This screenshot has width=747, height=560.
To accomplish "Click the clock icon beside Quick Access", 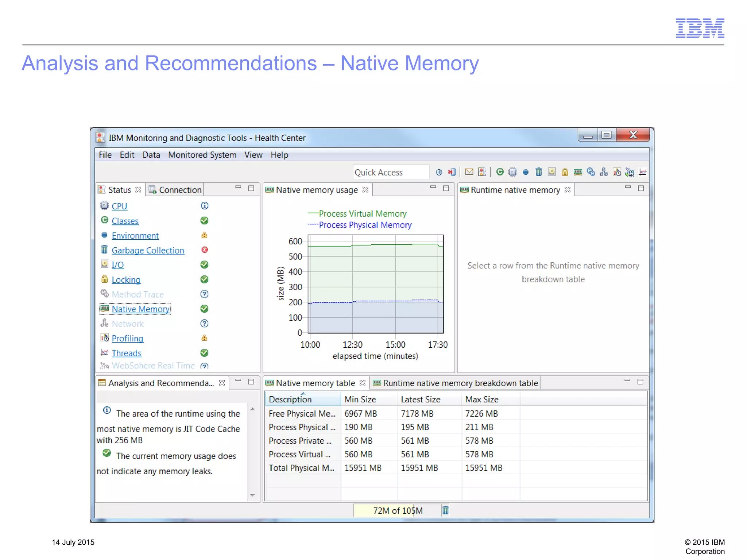I will click(439, 172).
